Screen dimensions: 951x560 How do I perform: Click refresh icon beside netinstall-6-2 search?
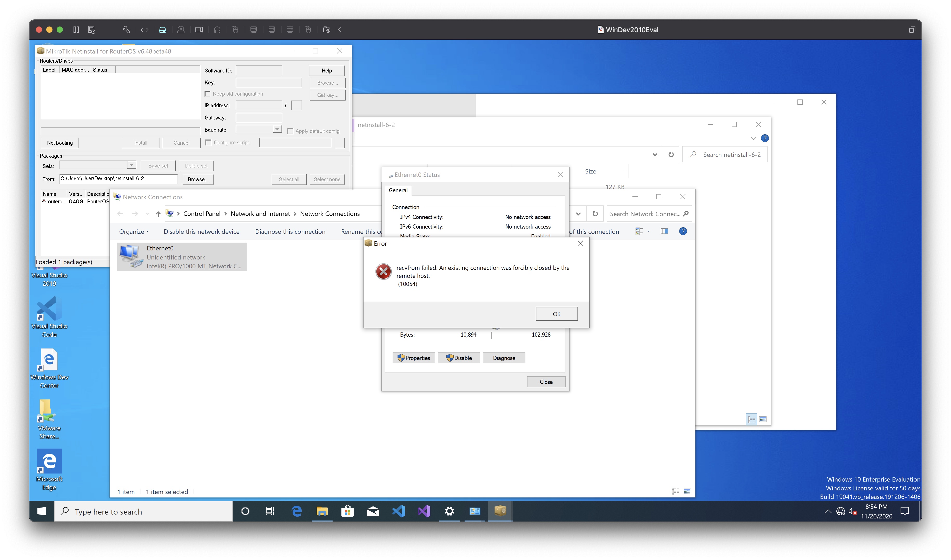point(671,154)
